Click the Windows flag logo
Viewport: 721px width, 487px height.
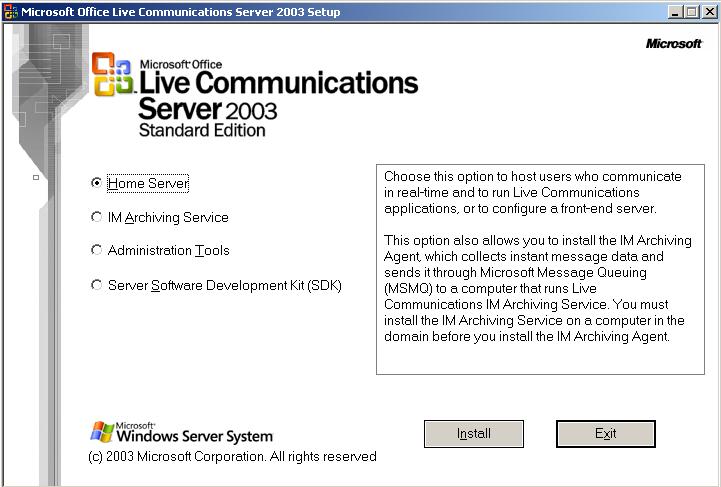click(101, 432)
